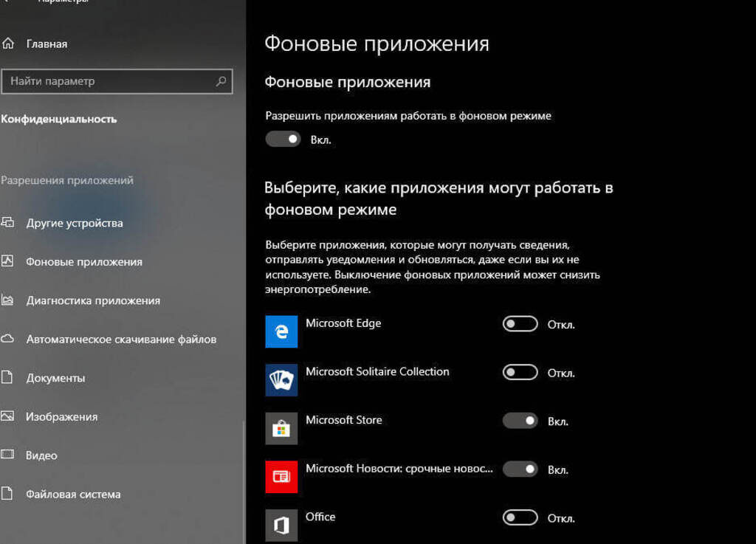Click the Microsoft Store app name
Image resolution: width=756 pixels, height=544 pixels.
coord(344,420)
